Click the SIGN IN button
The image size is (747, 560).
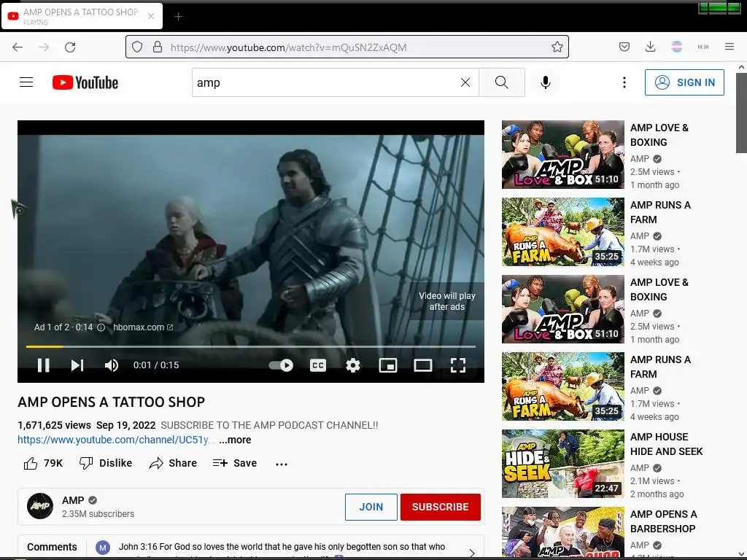pos(684,82)
